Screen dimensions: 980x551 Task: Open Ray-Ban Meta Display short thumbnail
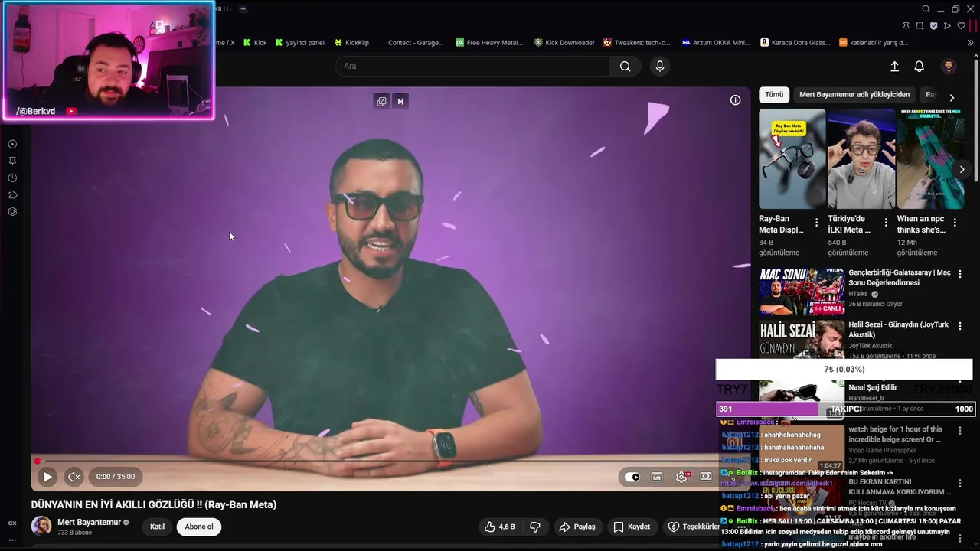click(x=792, y=158)
